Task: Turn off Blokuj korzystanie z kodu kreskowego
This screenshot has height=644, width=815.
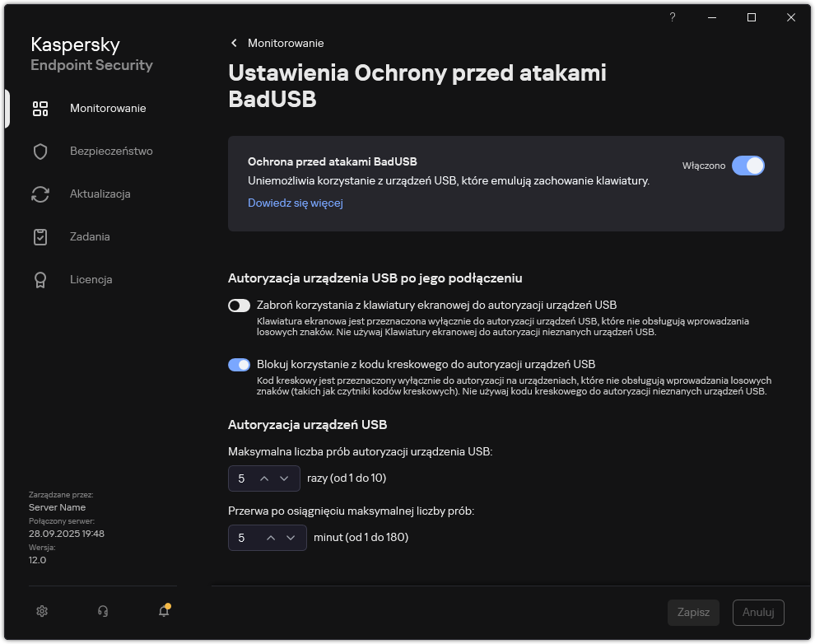Action: 239,365
